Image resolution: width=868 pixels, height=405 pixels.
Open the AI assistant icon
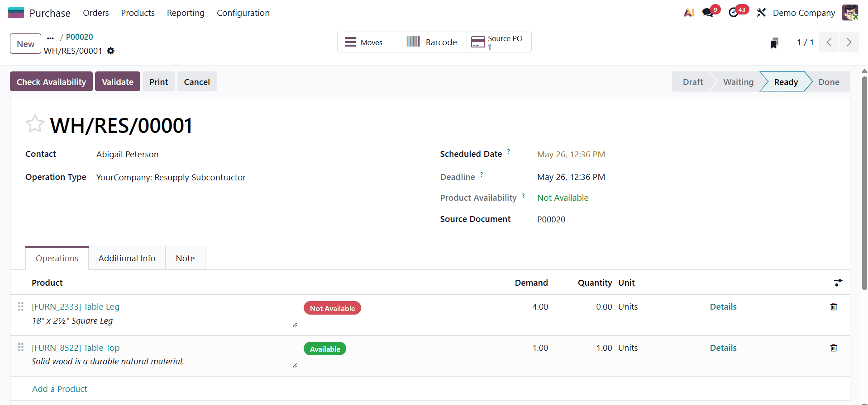click(x=689, y=13)
